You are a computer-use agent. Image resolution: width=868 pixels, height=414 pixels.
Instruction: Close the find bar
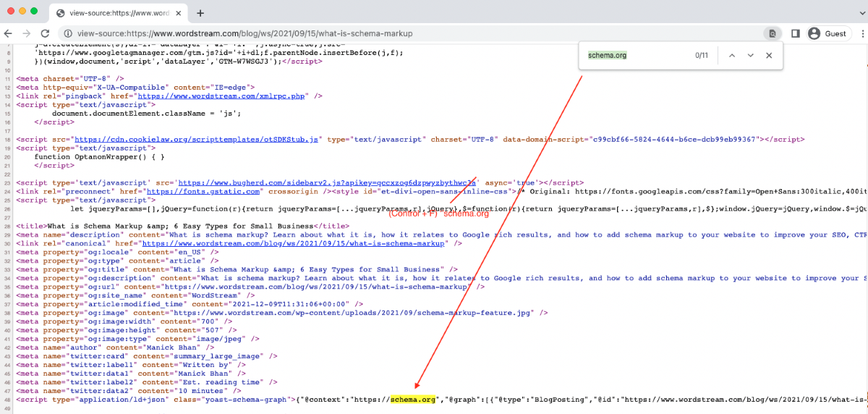click(769, 56)
